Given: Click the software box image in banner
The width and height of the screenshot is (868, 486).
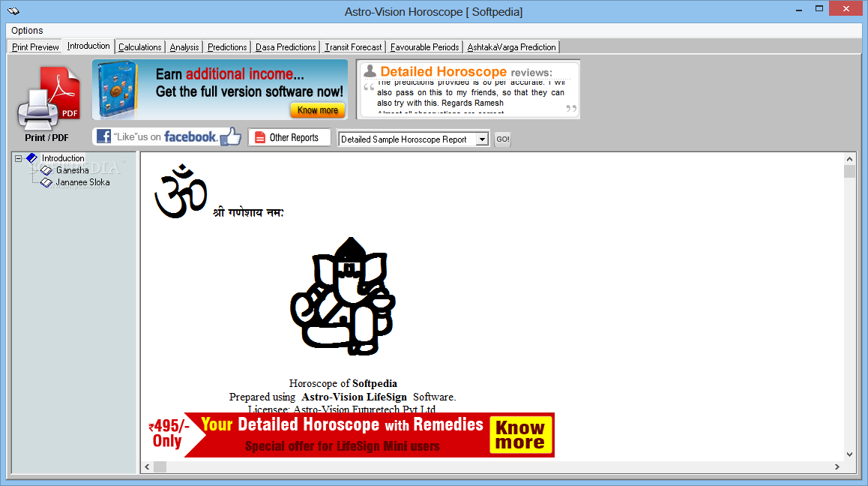Looking at the screenshot, I should pyautogui.click(x=118, y=90).
